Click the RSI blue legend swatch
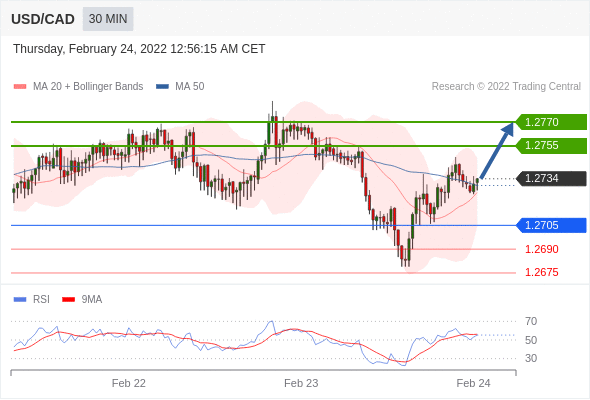 click(x=20, y=300)
